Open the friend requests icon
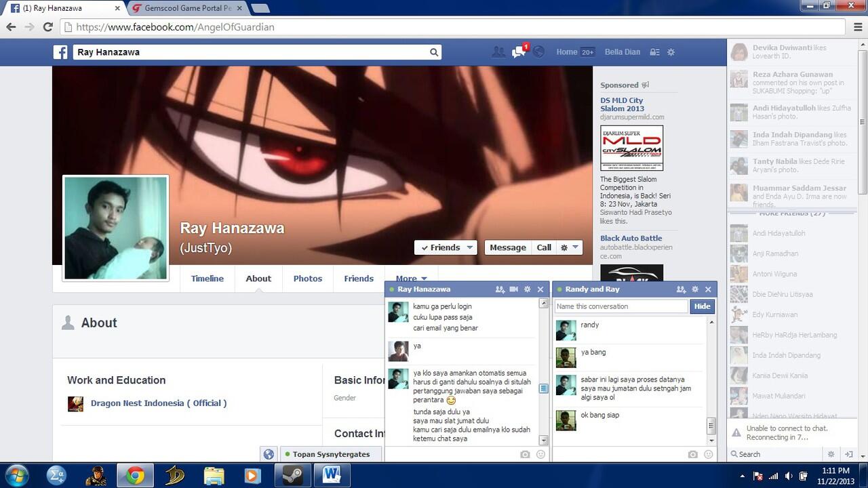This screenshot has width=868, height=488. pyautogui.click(x=498, y=52)
